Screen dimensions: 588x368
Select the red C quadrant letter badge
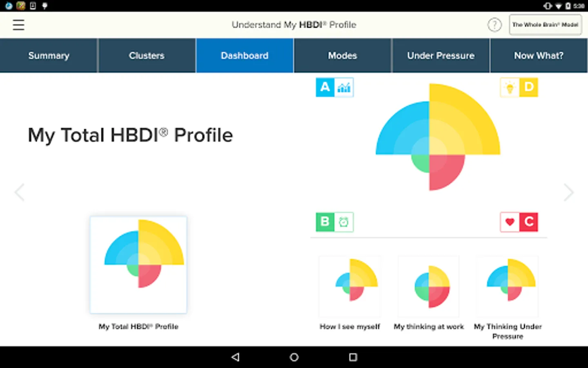pyautogui.click(x=529, y=222)
